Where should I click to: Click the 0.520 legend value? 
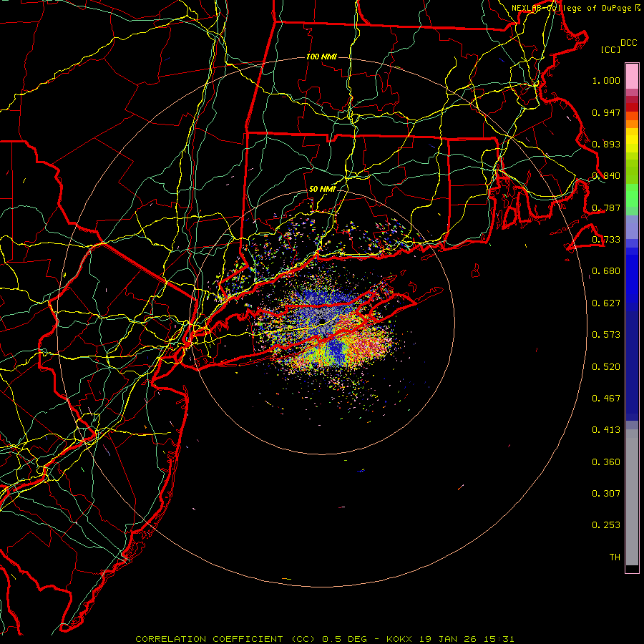pyautogui.click(x=606, y=367)
